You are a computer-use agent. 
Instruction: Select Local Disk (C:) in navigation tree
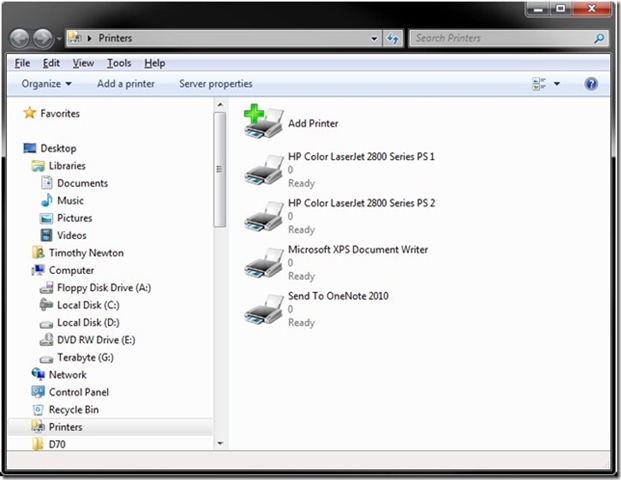[88, 305]
